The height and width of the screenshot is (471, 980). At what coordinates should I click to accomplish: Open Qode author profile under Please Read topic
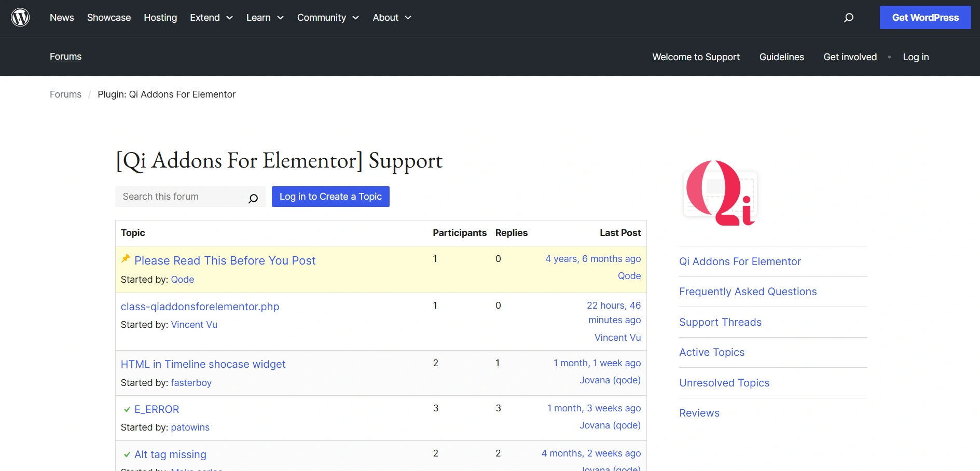[x=183, y=280]
